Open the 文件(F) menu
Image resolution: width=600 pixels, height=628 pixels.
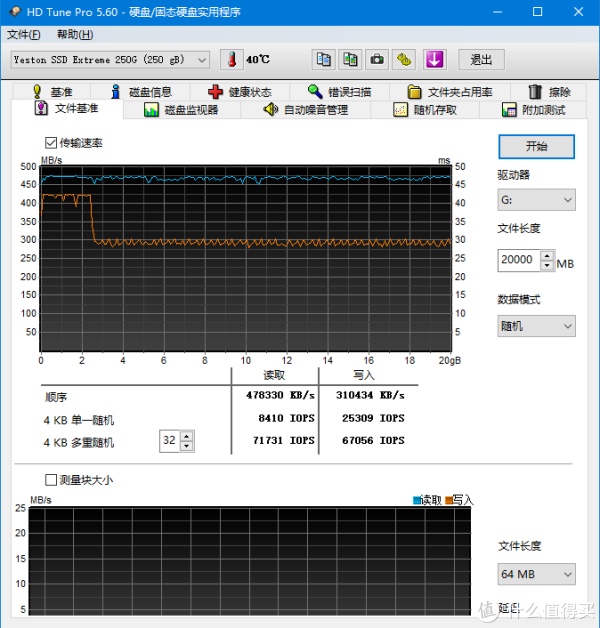coord(24,34)
